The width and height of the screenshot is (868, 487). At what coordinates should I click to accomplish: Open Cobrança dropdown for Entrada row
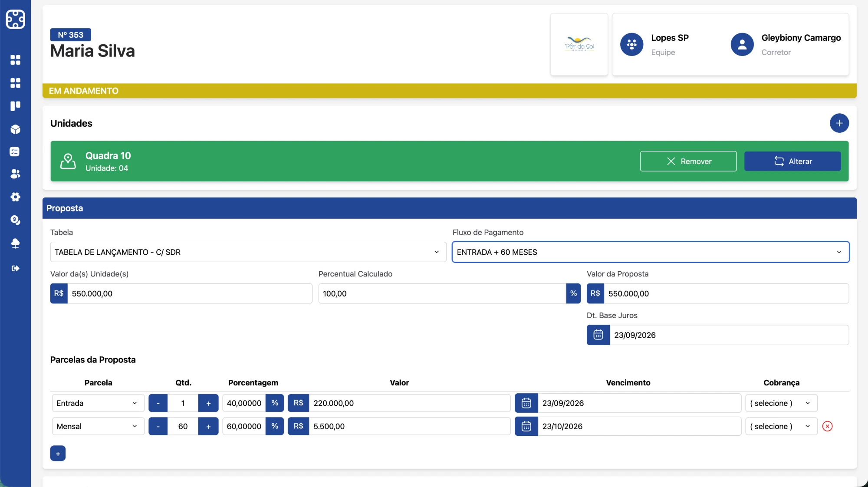coord(781,403)
